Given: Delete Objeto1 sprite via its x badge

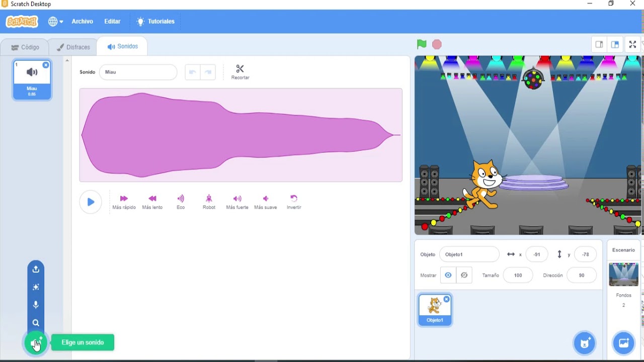Looking at the screenshot, I should click(x=446, y=299).
